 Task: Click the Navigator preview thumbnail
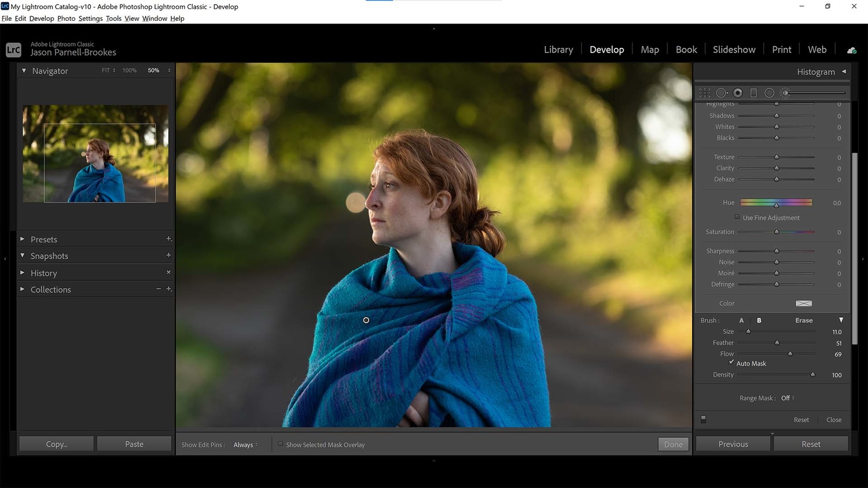pos(95,154)
